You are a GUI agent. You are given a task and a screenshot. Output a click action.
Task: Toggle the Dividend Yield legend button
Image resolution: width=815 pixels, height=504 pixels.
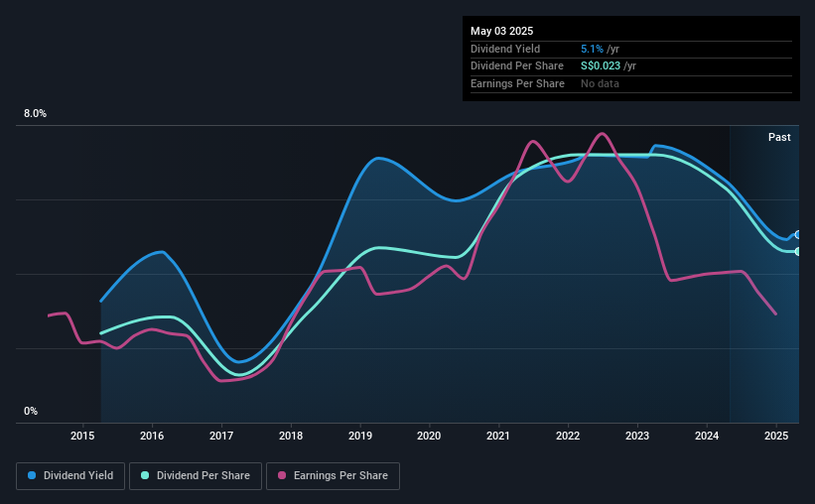[70, 476]
